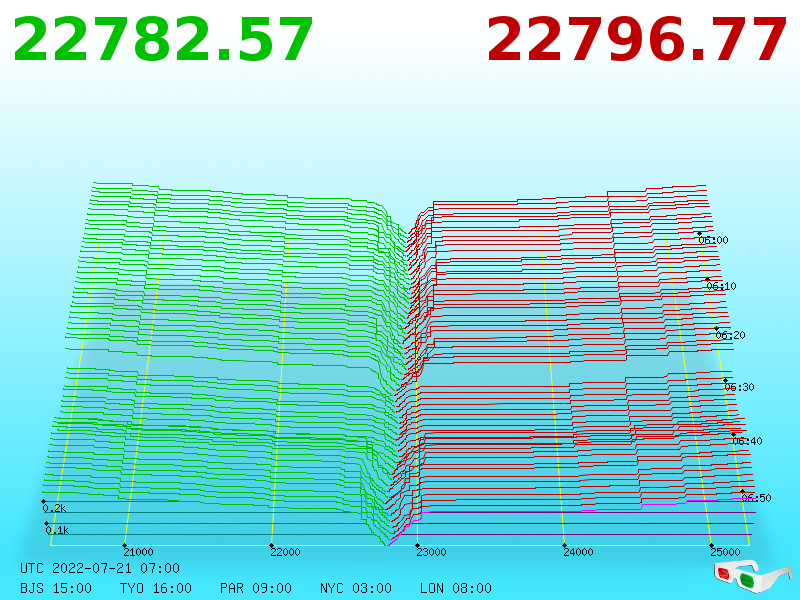Click the green bid price 22782.57
Image resolution: width=800 pixels, height=600 pixels.
(163, 40)
